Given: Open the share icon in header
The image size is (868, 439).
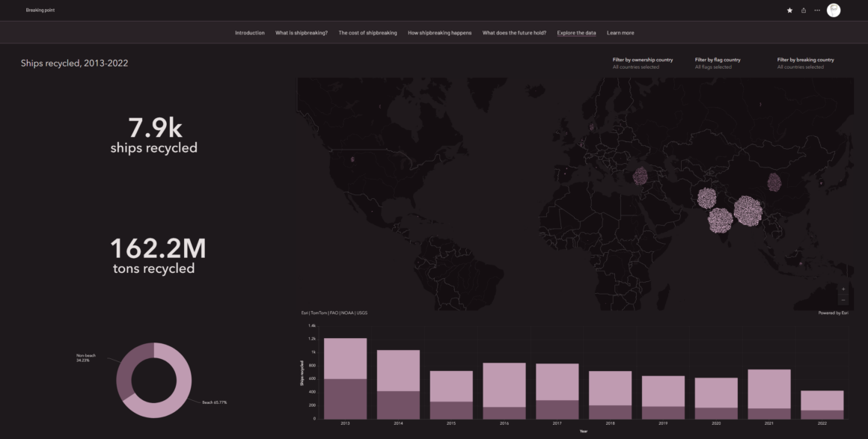Looking at the screenshot, I should click(803, 10).
